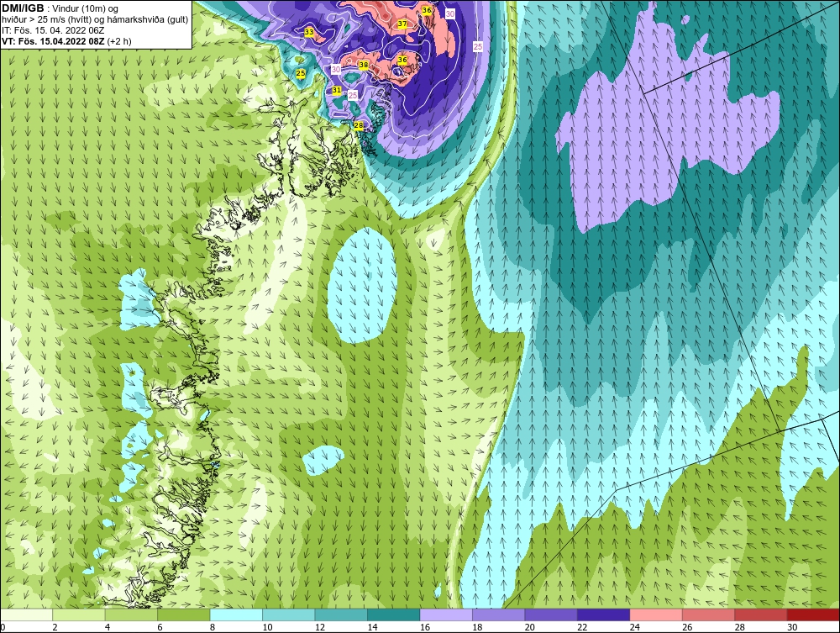Viewport: 840px width, 633px height.
Task: Select the '14' tick on the legend scale
Action: click(x=372, y=627)
